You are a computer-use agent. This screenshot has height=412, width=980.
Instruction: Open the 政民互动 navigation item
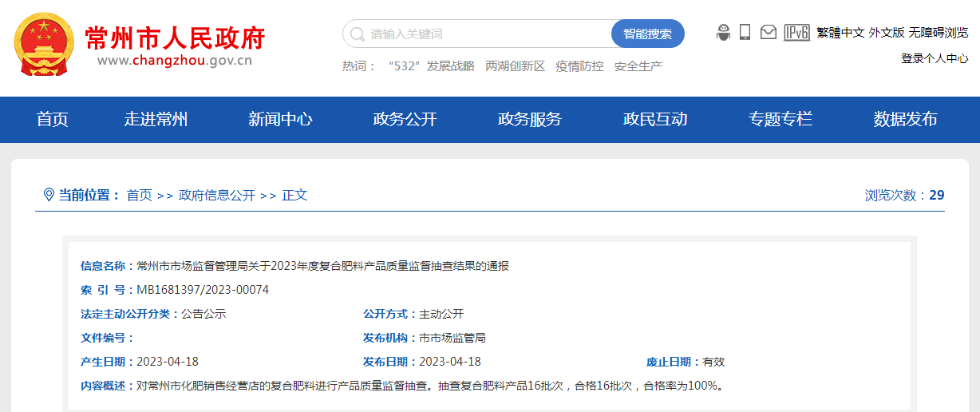pos(655,120)
